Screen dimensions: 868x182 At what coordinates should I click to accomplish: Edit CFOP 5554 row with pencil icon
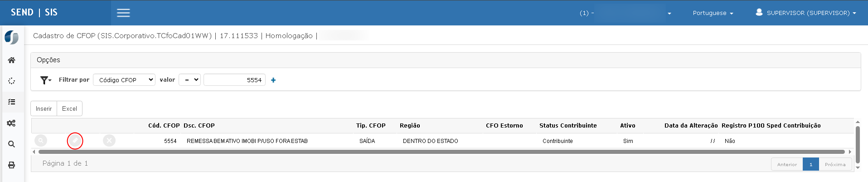(x=75, y=141)
